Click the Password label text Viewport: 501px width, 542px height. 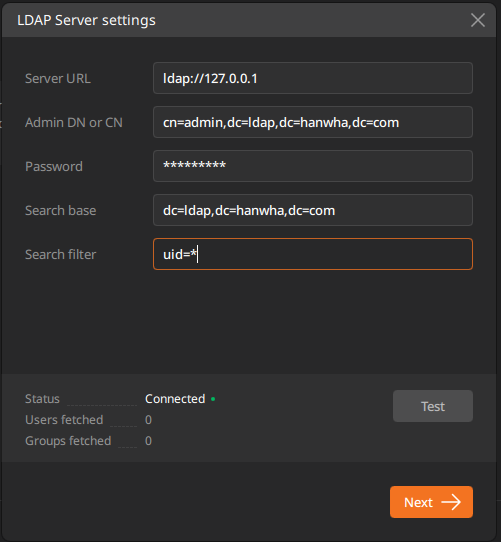point(54,167)
